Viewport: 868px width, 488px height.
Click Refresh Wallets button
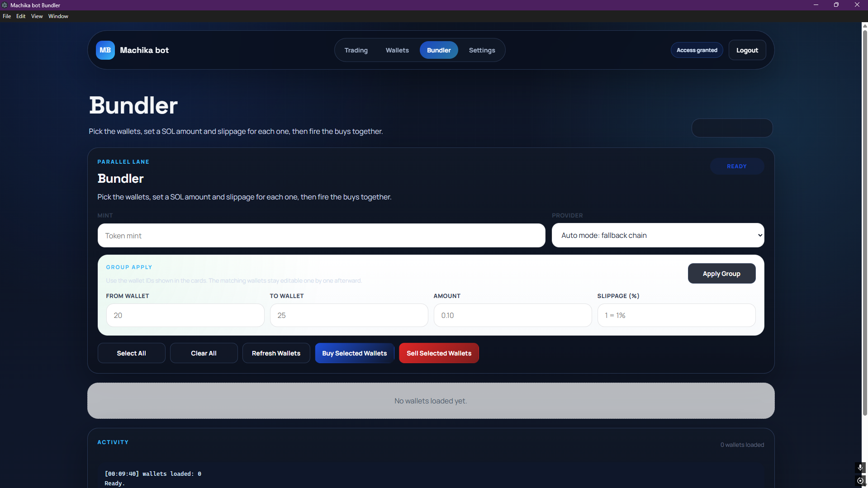click(276, 353)
